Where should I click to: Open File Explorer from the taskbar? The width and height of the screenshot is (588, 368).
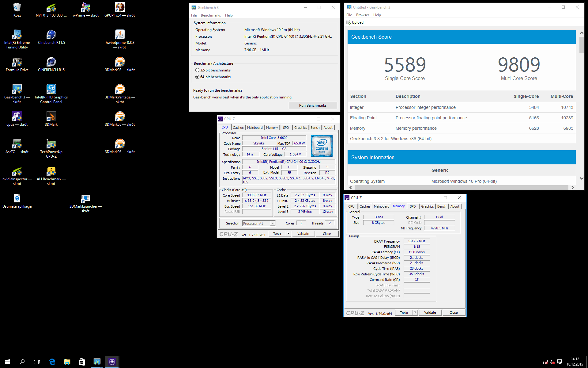pyautogui.click(x=67, y=362)
